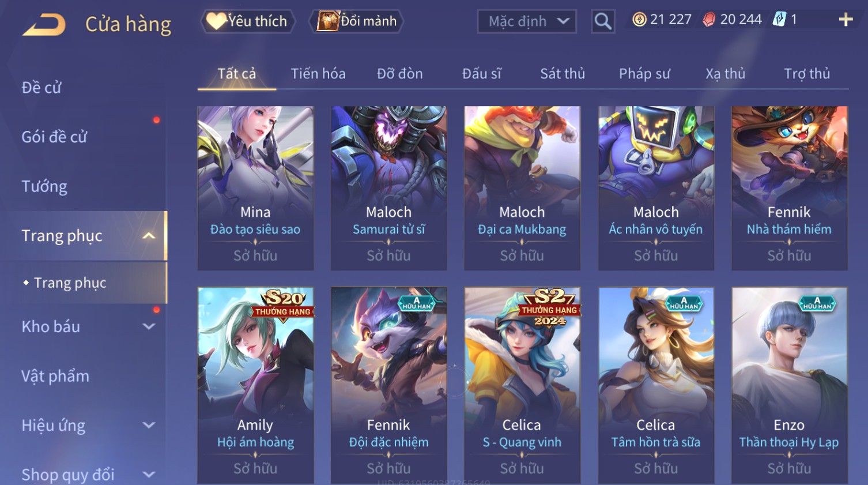Collapse the Trang phục sidebar section

point(149,236)
